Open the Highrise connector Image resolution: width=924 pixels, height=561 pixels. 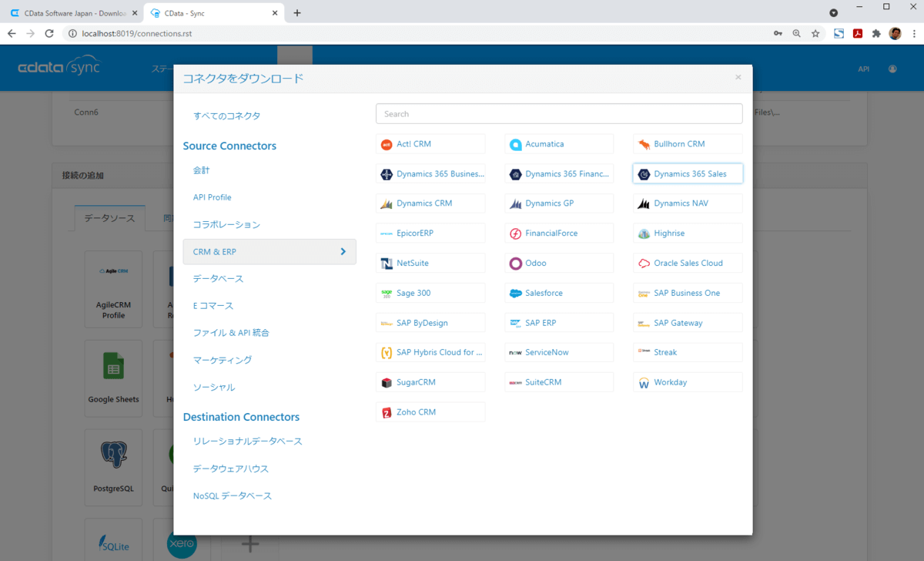click(688, 233)
